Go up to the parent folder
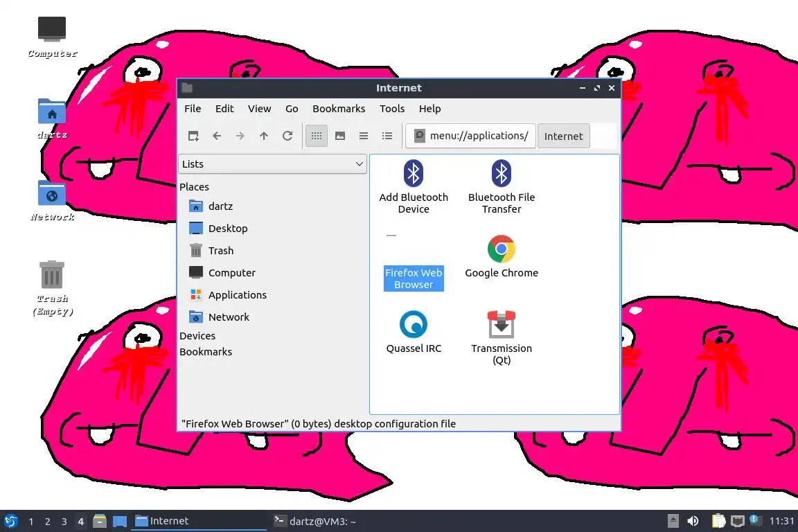 pyautogui.click(x=264, y=136)
